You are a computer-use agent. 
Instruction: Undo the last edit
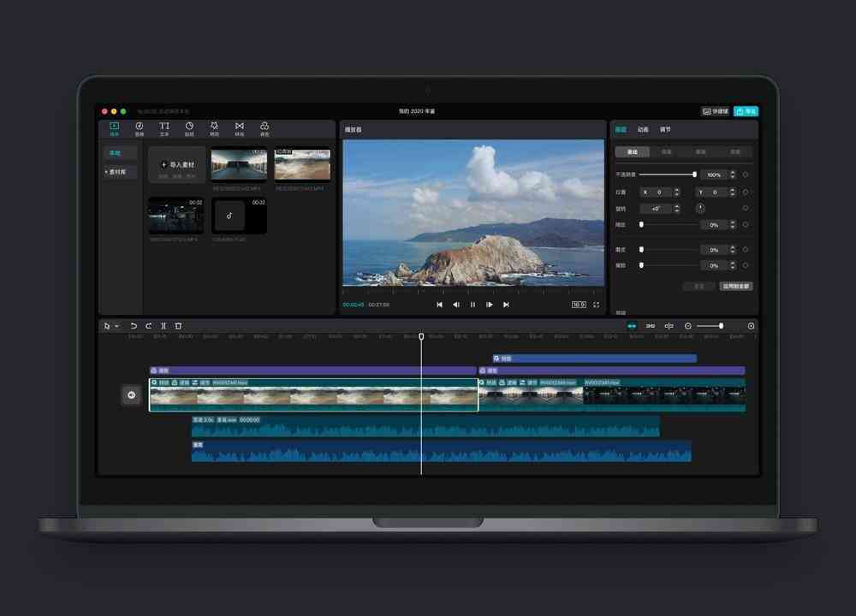click(134, 326)
